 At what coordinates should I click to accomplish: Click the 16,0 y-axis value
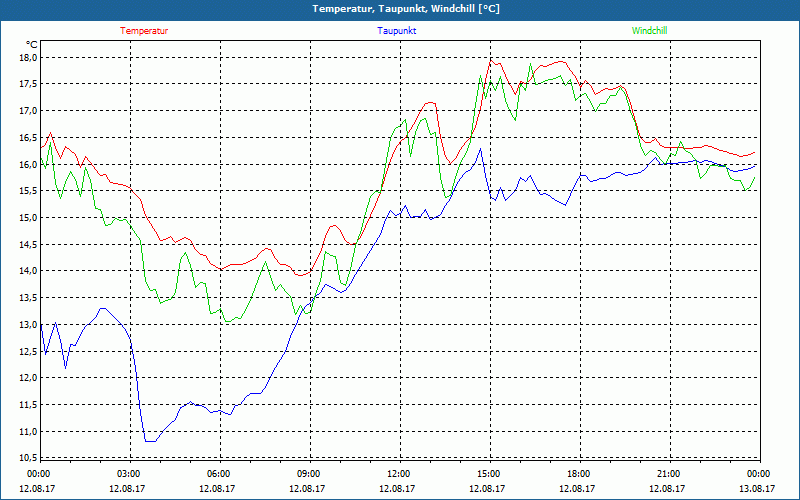(28, 164)
